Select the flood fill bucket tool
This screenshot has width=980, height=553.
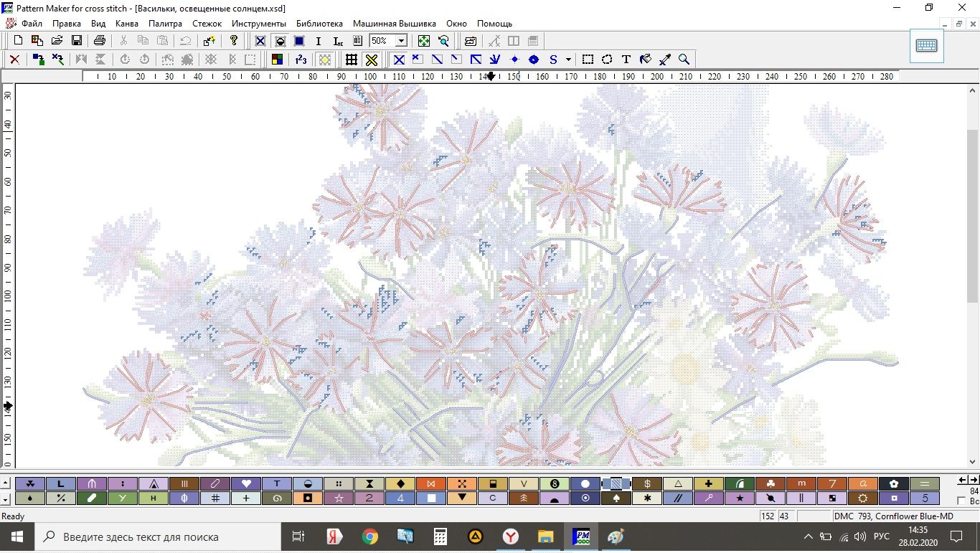(x=646, y=60)
